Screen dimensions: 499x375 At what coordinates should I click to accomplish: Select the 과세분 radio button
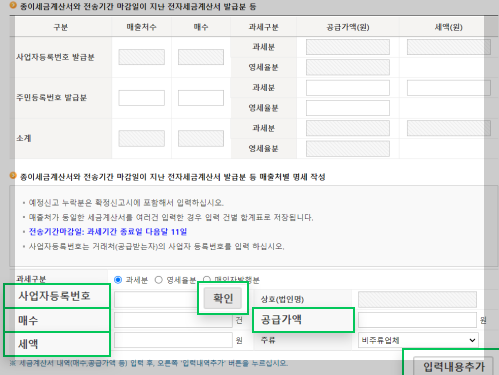[x=118, y=280]
